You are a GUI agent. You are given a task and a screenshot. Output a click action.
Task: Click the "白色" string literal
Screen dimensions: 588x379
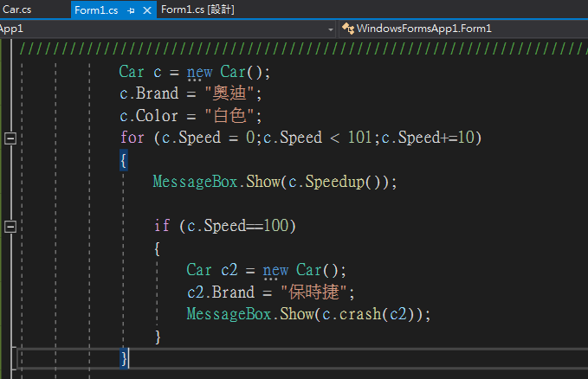tap(229, 115)
